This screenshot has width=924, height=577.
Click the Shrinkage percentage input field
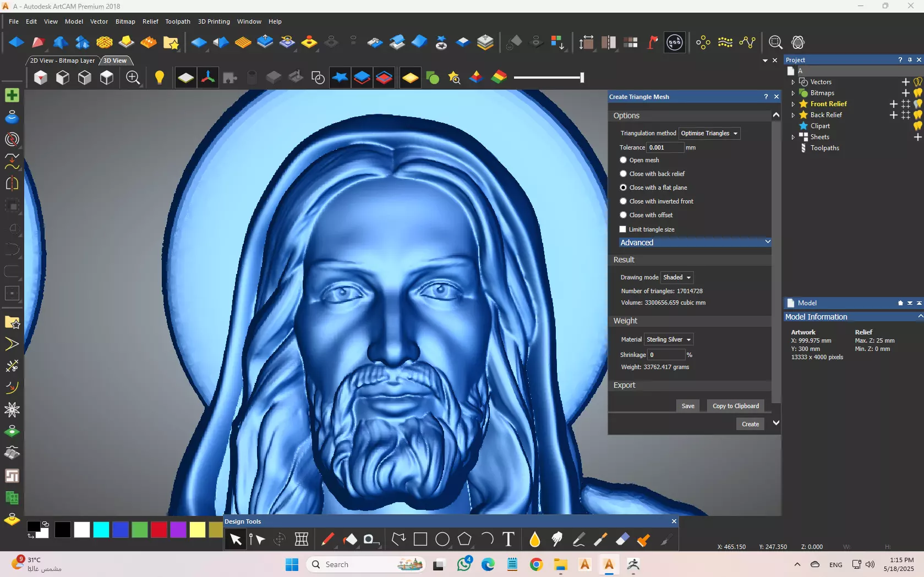[x=666, y=355]
